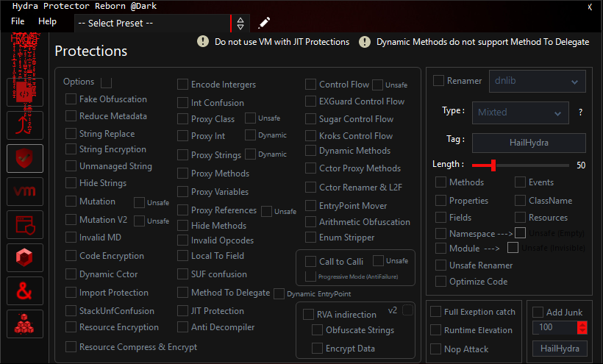
Task: Click the merge arrows sidebar icon
Action: coord(24,126)
